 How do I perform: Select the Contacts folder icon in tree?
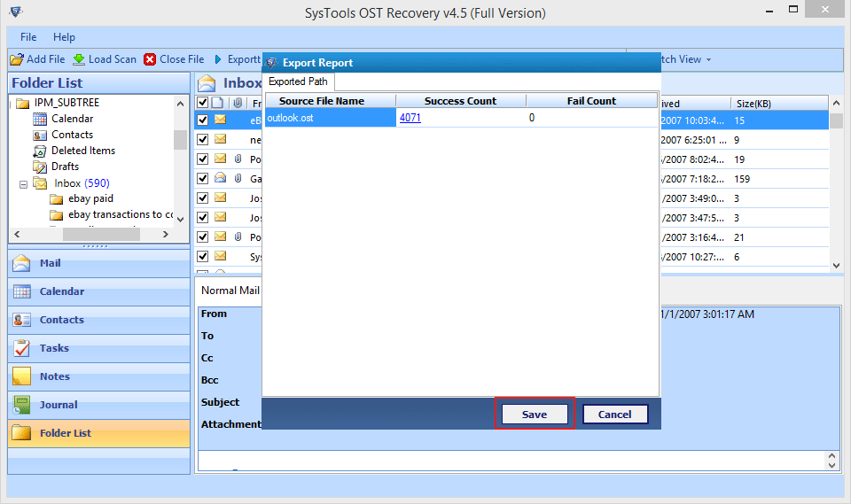pyautogui.click(x=40, y=136)
